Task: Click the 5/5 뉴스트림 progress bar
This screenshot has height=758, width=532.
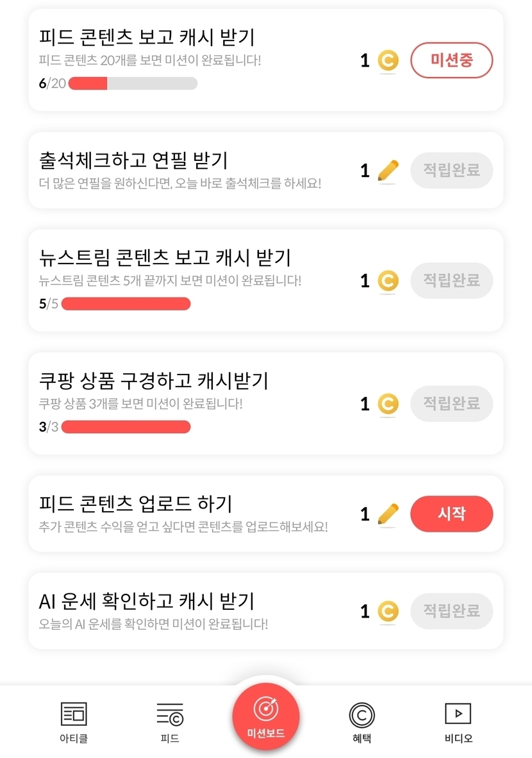Action: coord(126,303)
